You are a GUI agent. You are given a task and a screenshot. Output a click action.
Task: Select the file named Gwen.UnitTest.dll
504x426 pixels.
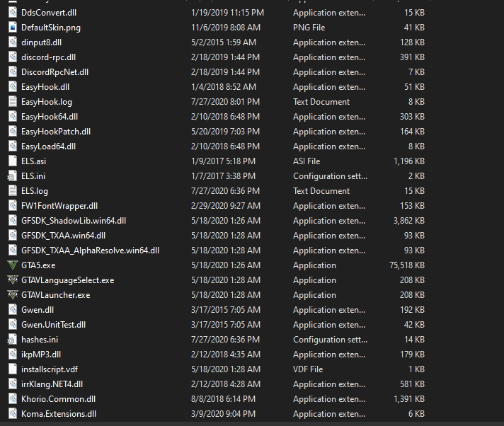53,325
